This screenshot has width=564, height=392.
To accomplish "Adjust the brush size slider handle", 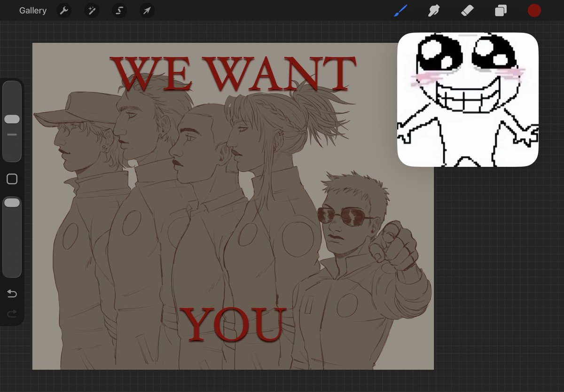I will click(12, 119).
